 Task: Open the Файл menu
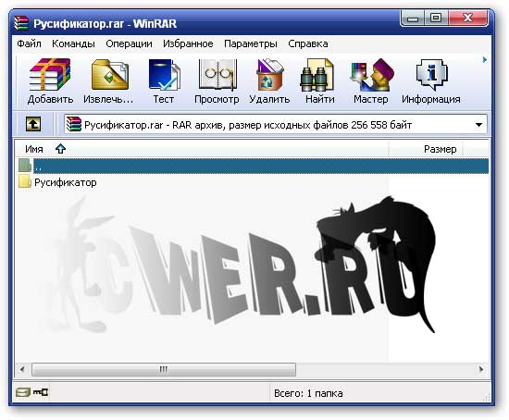(29, 43)
